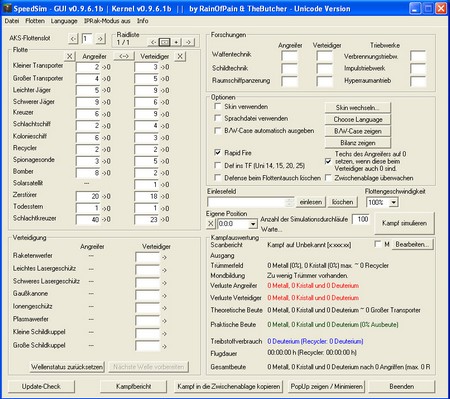
Task: Click Kampf in die Zwischenablage kopieren
Action: coord(228,386)
